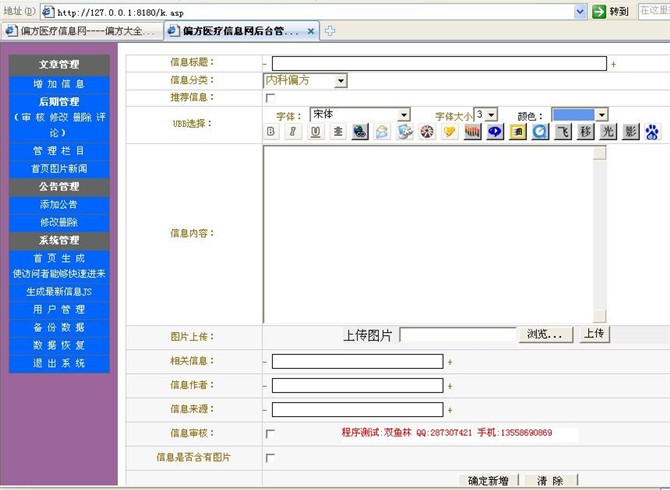This screenshot has height=490, width=670.
Task: Click the image insert icon with flower
Action: [405, 132]
